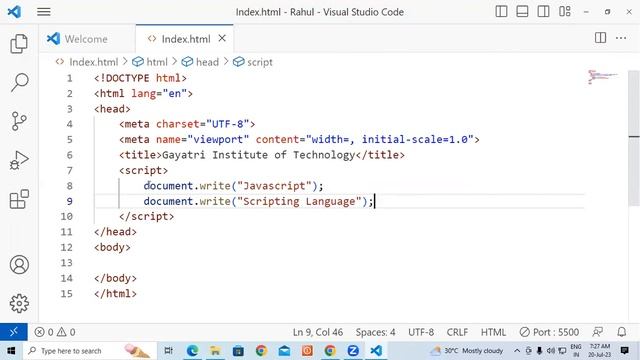Image resolution: width=640 pixels, height=360 pixels.
Task: Toggle the secondary side bar layout icon
Action: pyautogui.click(x=543, y=11)
